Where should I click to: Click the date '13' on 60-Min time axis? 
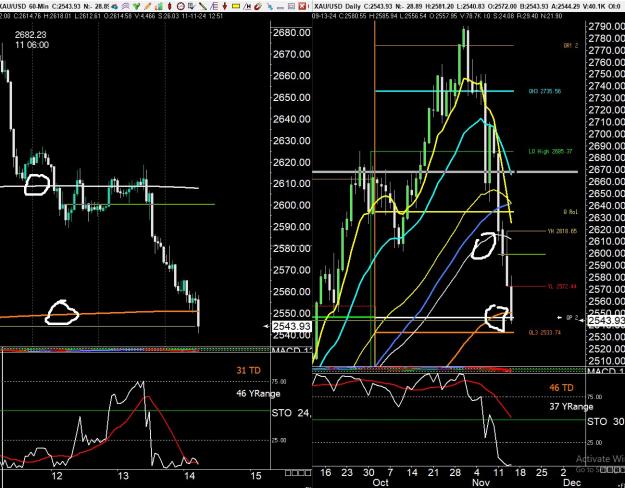(x=123, y=476)
